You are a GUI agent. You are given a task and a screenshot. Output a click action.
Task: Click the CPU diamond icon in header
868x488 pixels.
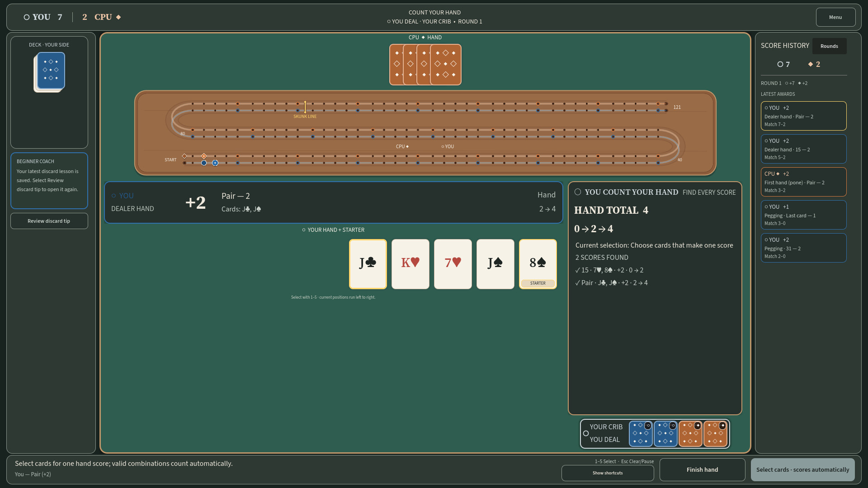tap(118, 17)
